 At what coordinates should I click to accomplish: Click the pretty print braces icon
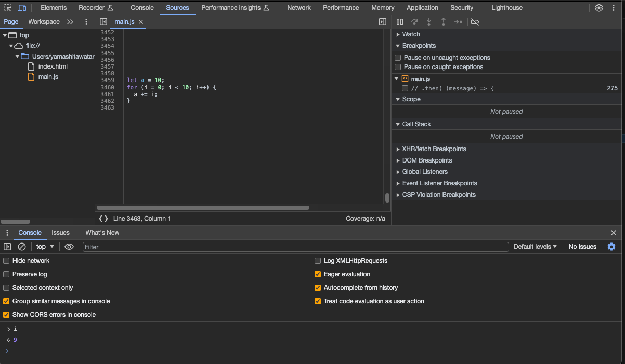103,219
